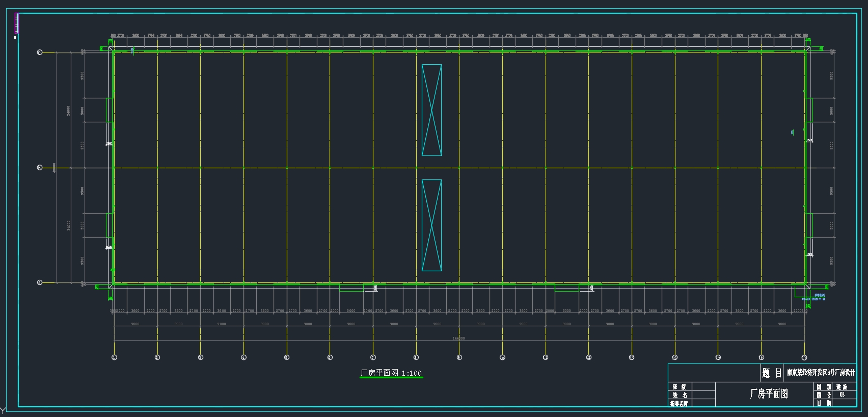Select project name 南京某经济开发区3号厂房设计 text
Viewport: 868px width, 417px height.
tap(821, 373)
